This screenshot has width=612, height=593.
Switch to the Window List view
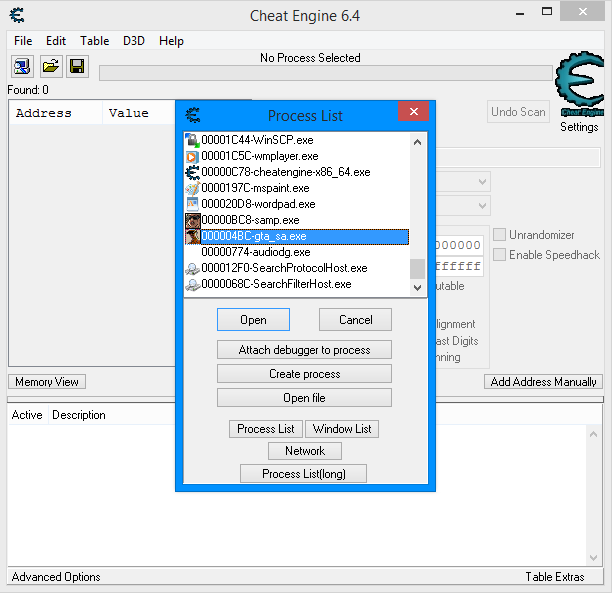pos(342,429)
